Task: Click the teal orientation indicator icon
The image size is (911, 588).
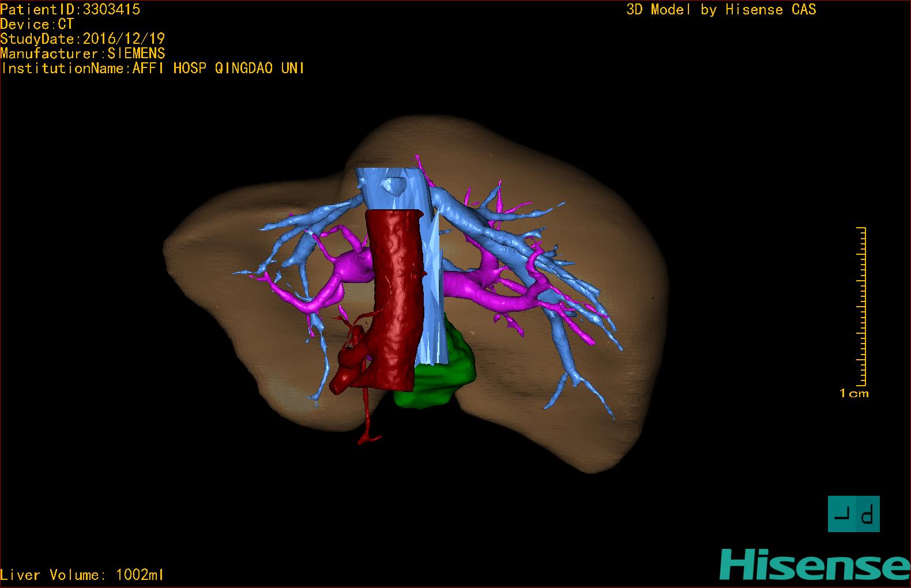Action: click(854, 514)
